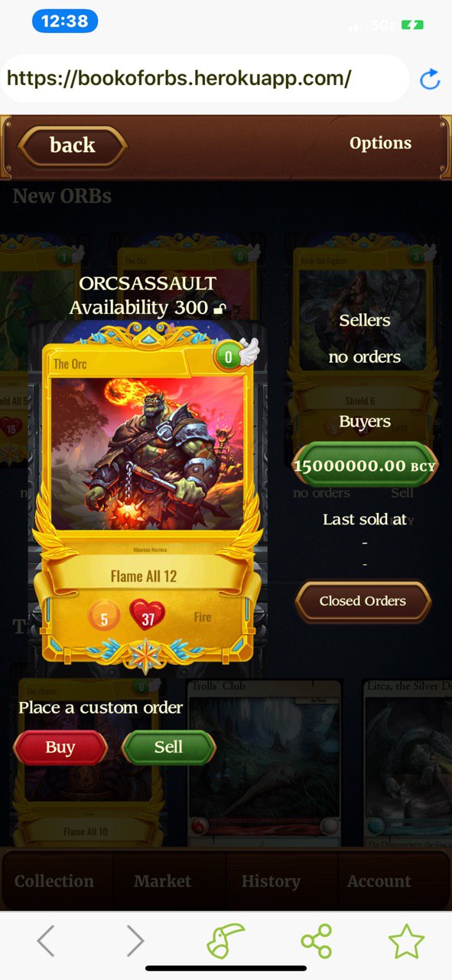Tap the browser back arrow icon

pos(46,940)
